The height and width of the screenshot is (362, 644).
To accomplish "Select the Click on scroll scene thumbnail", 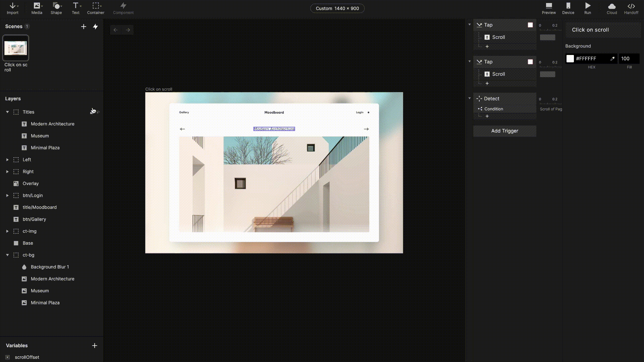I will (x=16, y=47).
